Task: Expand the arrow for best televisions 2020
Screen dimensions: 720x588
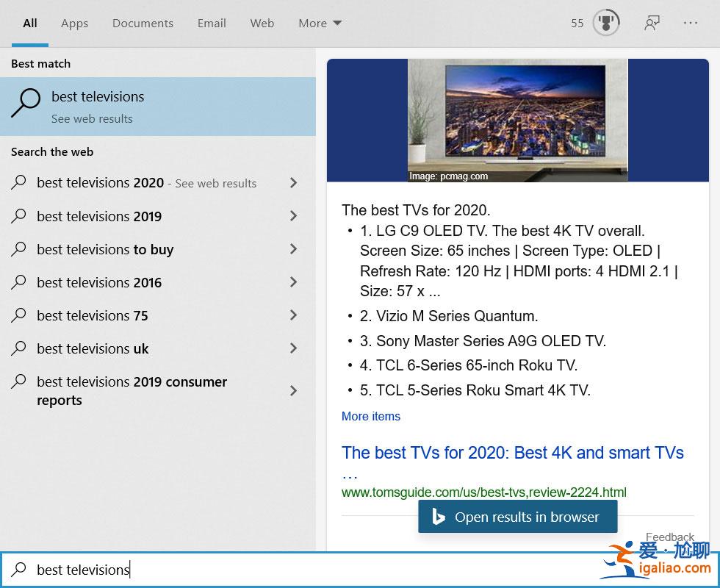Action: [293, 183]
